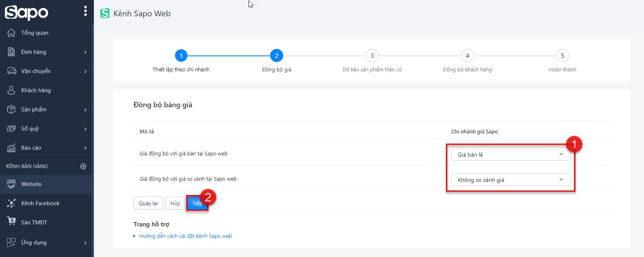
Task: Open Tổng quan in the sidebar
Action: point(46,33)
